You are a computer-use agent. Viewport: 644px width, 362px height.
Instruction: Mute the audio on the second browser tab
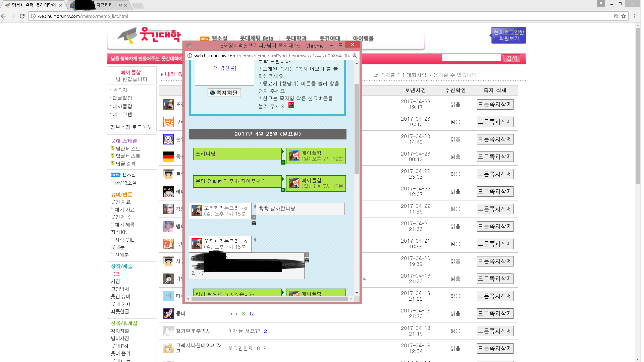pos(120,5)
